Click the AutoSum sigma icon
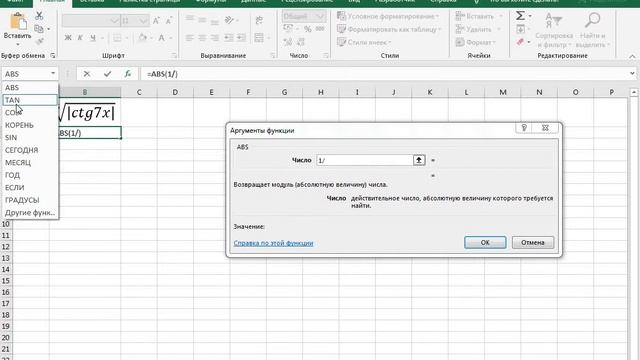Screen dimensions: 640x360 tap(520, 16)
